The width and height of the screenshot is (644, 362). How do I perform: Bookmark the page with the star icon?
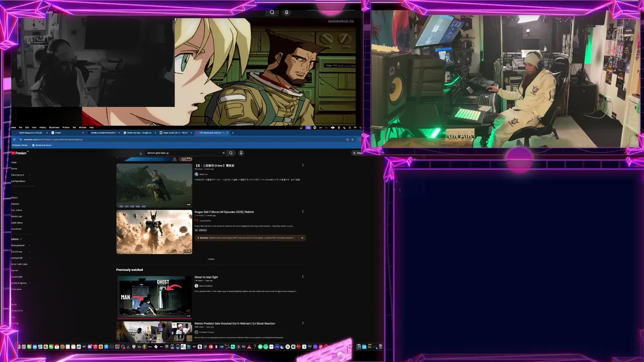point(352,139)
